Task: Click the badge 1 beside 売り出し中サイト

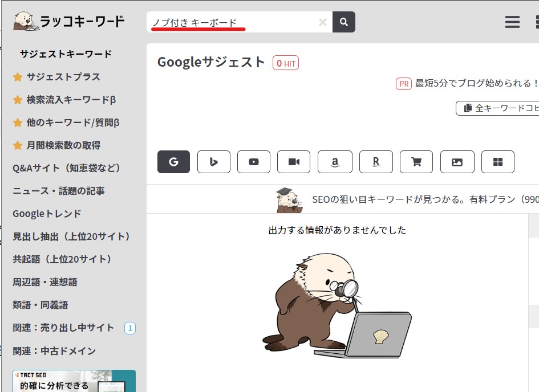Action: pyautogui.click(x=130, y=329)
